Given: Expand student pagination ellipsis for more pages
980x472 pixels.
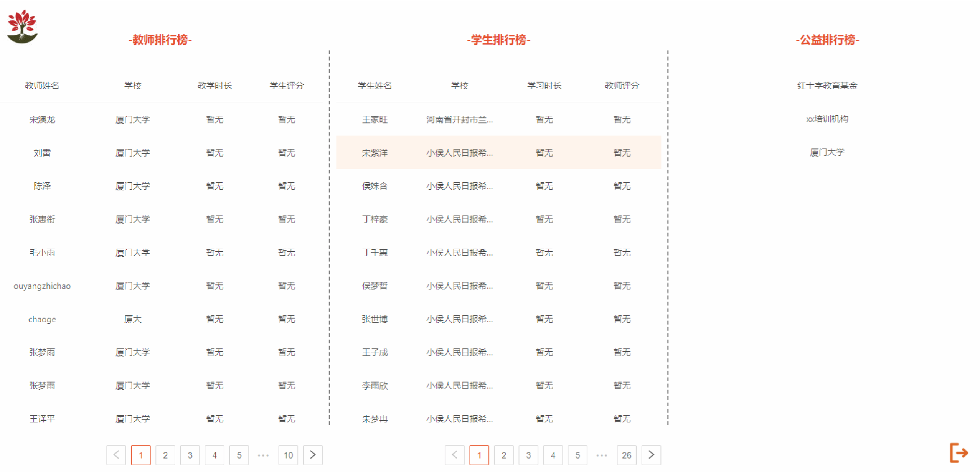Looking at the screenshot, I should [602, 455].
